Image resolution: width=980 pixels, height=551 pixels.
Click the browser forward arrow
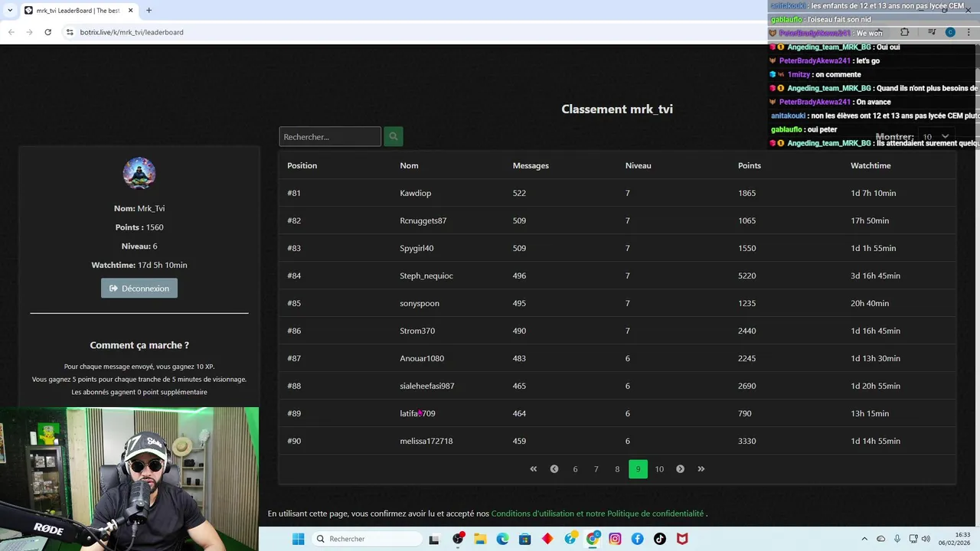[29, 32]
